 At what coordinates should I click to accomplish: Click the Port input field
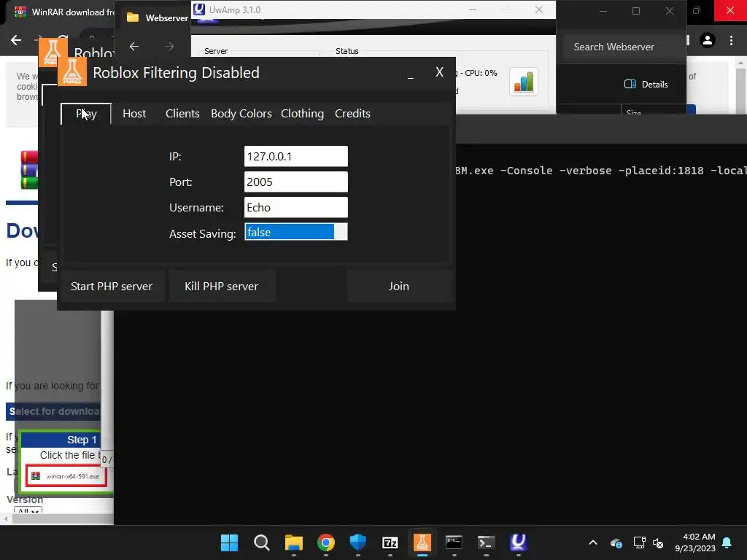point(296,182)
